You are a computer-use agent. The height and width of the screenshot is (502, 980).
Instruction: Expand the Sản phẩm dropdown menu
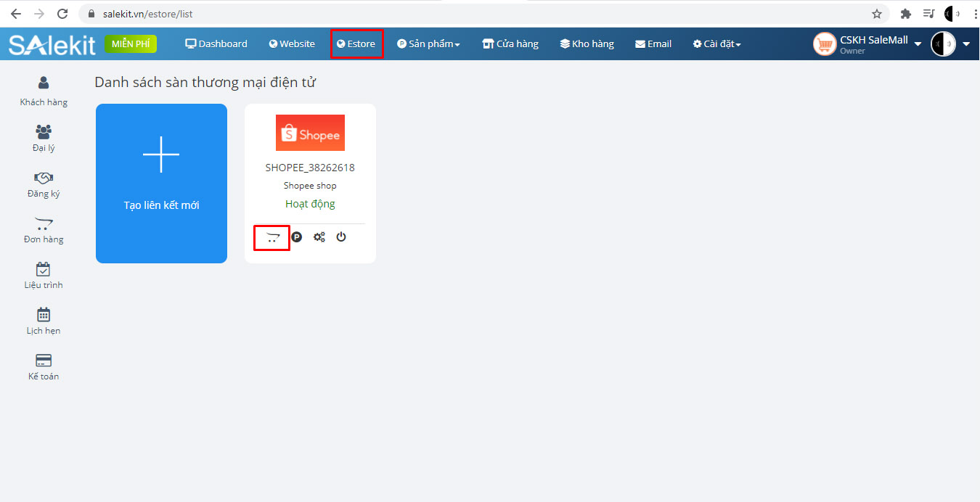point(428,44)
